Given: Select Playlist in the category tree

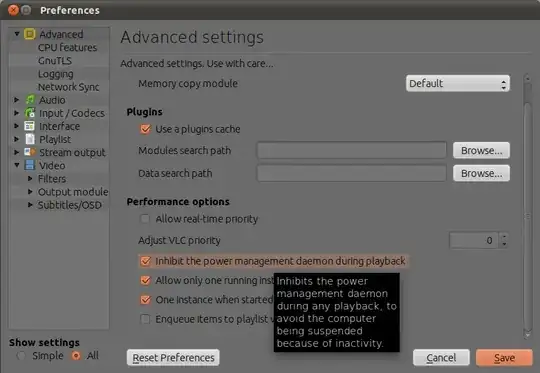Looking at the screenshot, I should 55,139.
